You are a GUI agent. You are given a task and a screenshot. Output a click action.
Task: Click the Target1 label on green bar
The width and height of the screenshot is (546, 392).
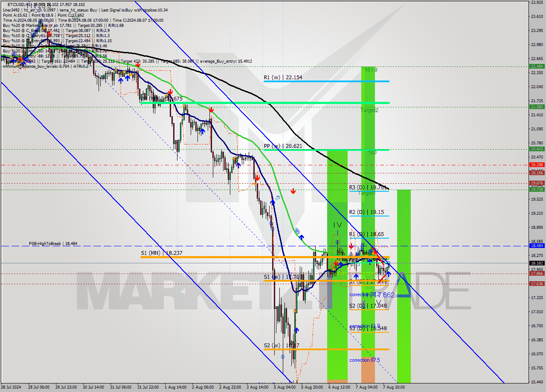pyautogui.click(x=366, y=193)
